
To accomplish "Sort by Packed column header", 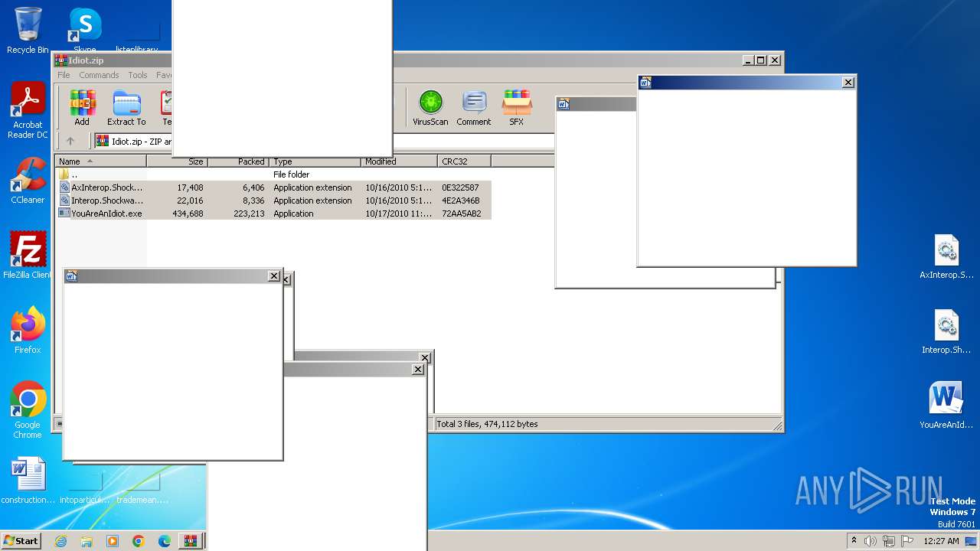I will 238,161.
